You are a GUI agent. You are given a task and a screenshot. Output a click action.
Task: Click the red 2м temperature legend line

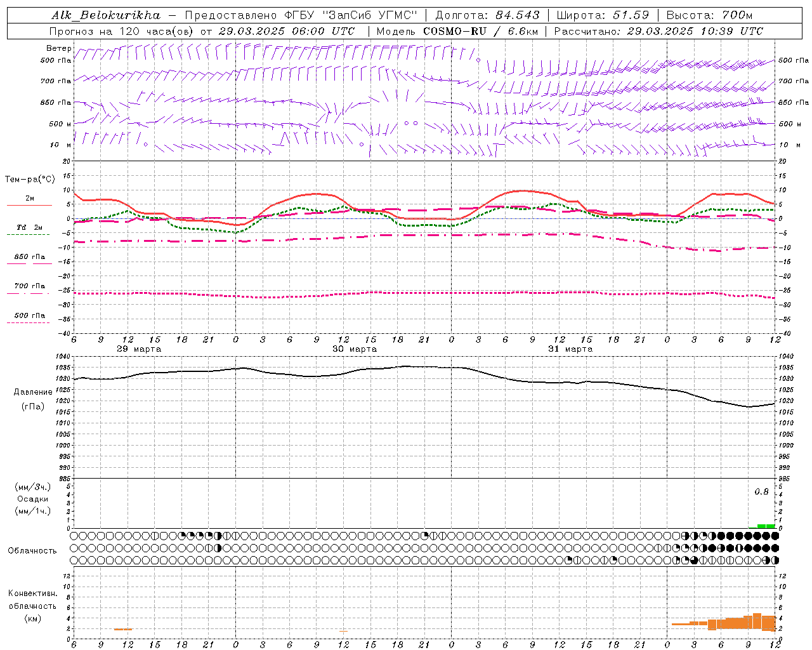[29, 205]
